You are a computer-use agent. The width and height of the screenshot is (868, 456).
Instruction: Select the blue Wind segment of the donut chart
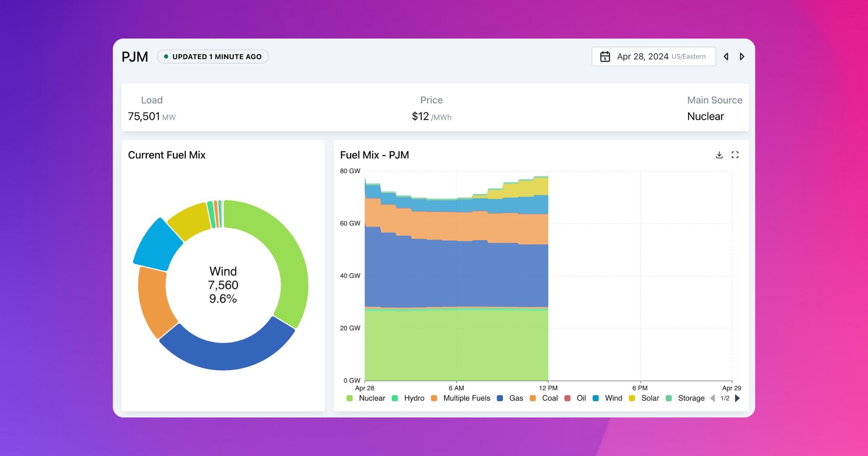pos(158,244)
